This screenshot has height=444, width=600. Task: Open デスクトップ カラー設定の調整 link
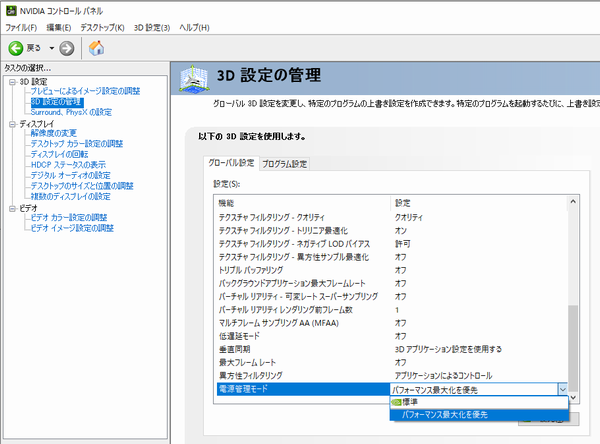77,144
